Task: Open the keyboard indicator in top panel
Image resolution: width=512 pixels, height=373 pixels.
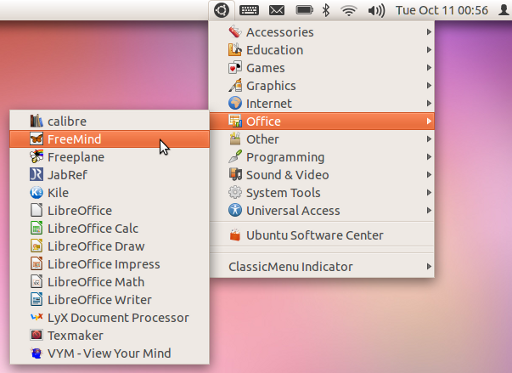Action: click(249, 10)
